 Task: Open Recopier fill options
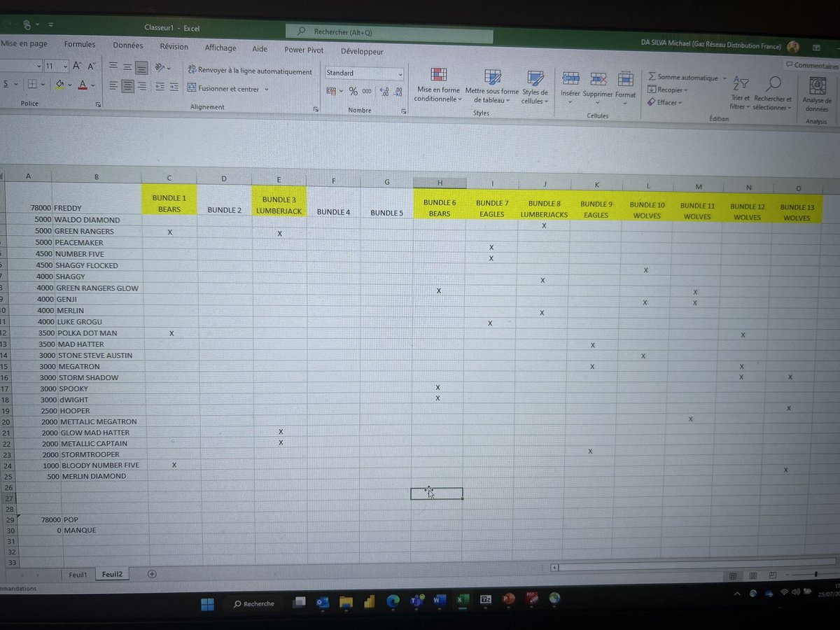(x=668, y=90)
